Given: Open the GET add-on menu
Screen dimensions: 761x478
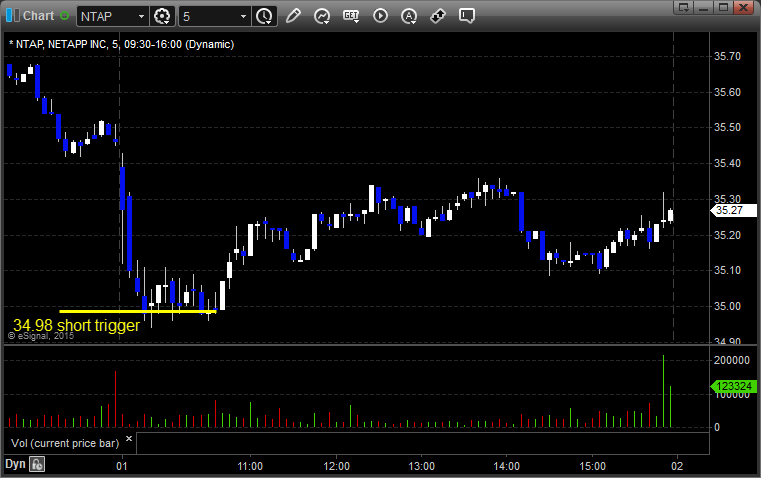Looking at the screenshot, I should 351,16.
